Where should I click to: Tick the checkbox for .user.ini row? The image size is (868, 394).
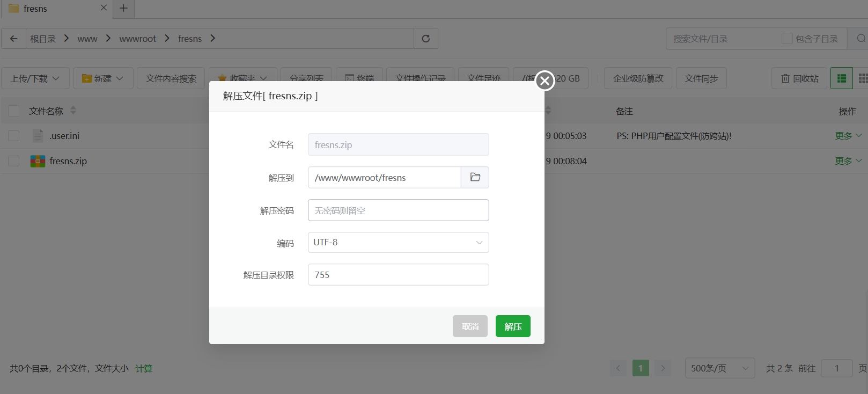coord(14,136)
